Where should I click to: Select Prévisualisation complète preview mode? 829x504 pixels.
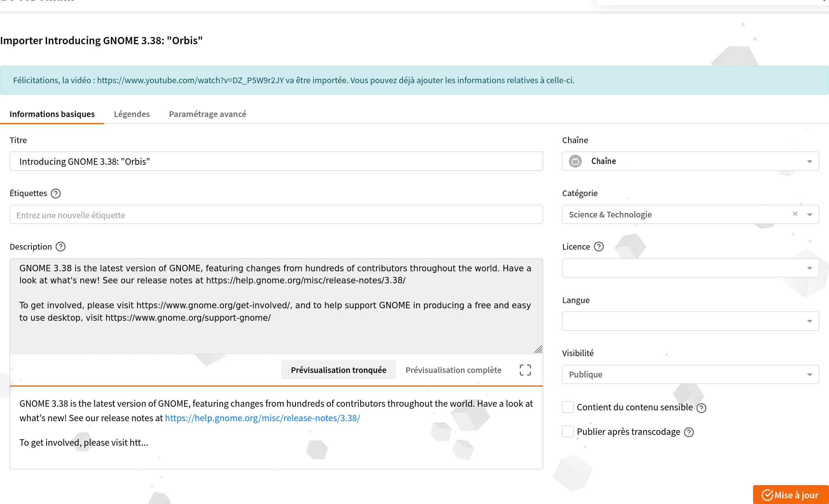click(453, 370)
